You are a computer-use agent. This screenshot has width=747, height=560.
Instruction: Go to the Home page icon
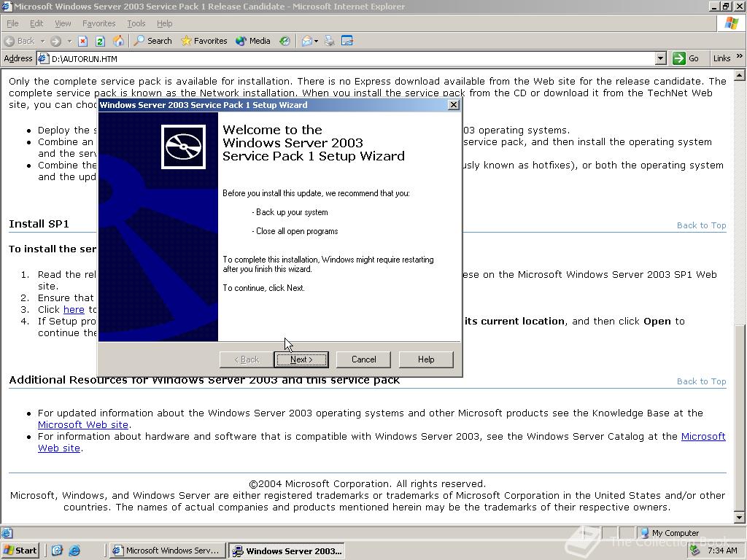pos(118,41)
